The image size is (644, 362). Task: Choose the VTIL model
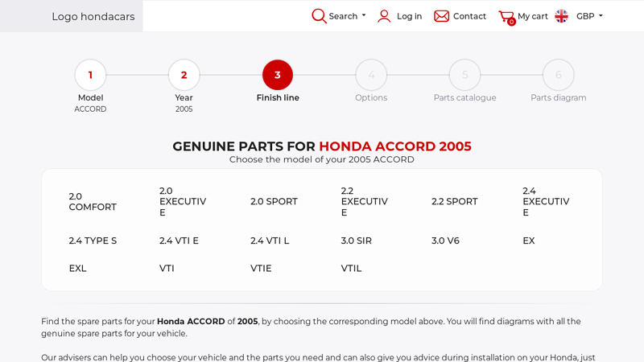[x=351, y=269]
